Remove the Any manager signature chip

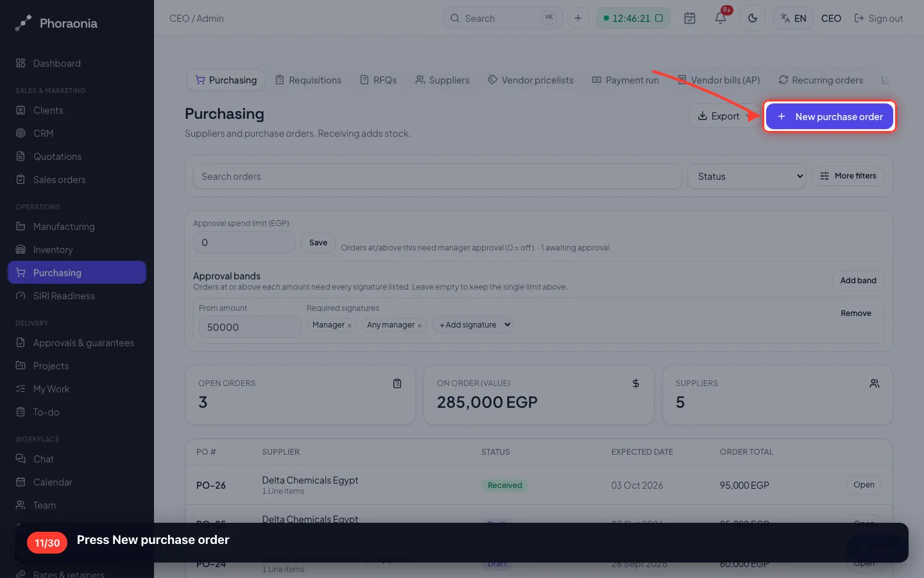[x=420, y=326]
